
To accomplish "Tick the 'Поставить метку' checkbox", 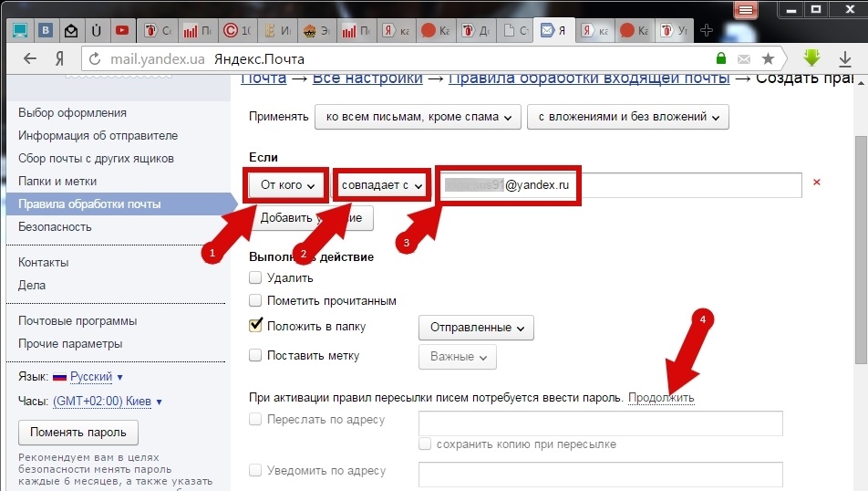I will pos(255,355).
